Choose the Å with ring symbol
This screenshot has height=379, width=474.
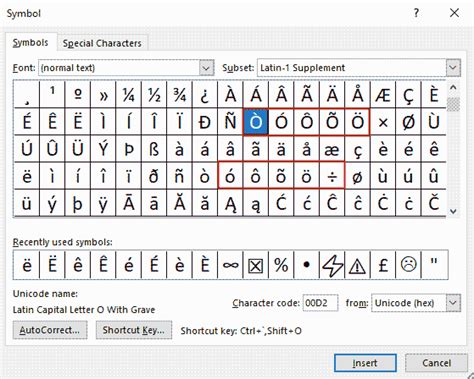click(357, 95)
